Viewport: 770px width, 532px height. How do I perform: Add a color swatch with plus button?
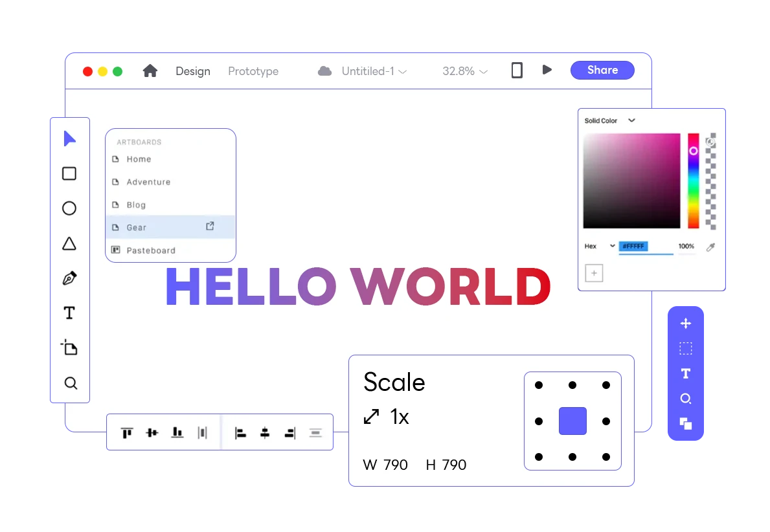coord(594,273)
